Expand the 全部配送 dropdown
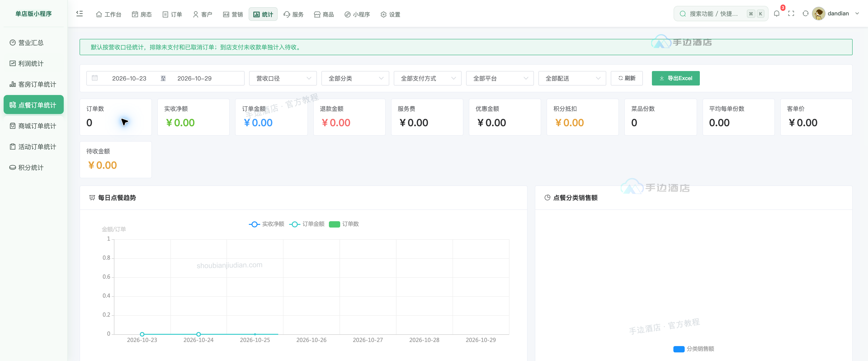 point(572,78)
